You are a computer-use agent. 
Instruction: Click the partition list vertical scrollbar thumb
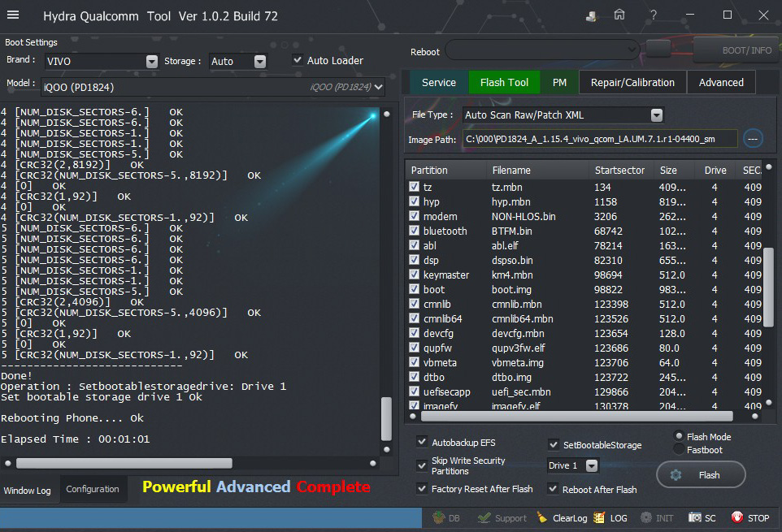(768, 287)
